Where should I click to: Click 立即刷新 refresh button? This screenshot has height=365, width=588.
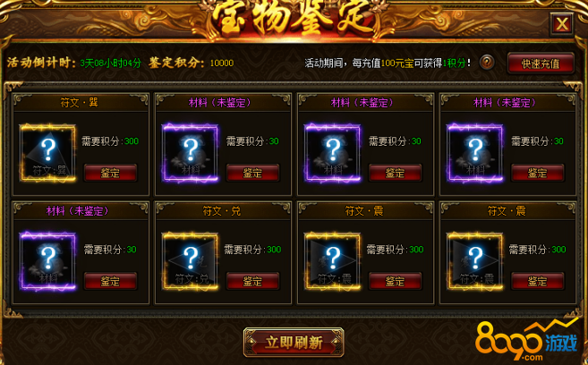294,342
